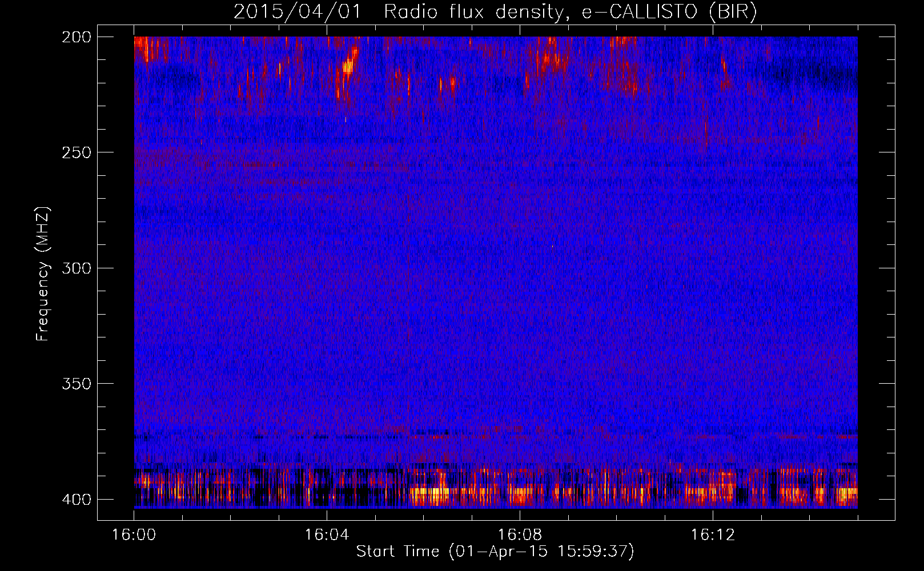Click the 400 frequency tick label
The width and height of the screenshot is (924, 571).
pos(77,500)
